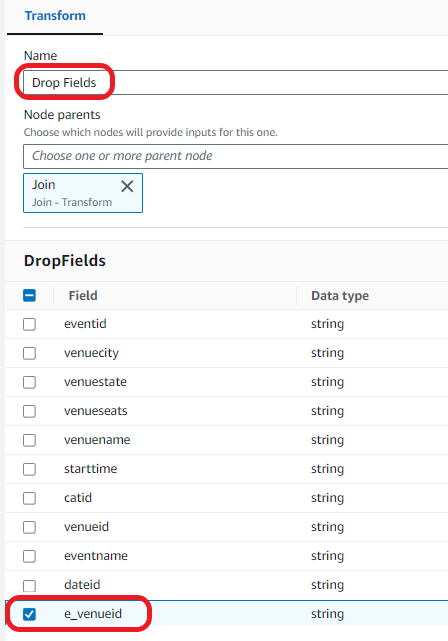Open the Choose parent node dropdown

[235, 156]
